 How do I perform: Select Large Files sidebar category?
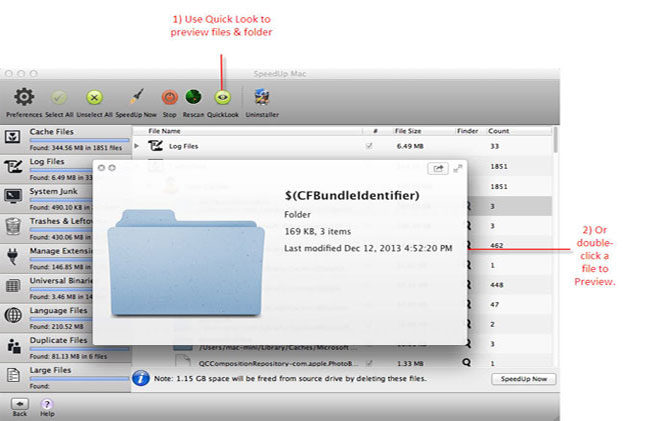pos(66,377)
